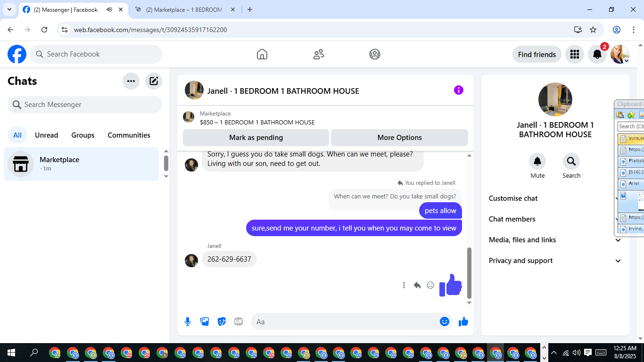Screen dimensions: 644x362
Task: Open the Facebook menu grid icon
Action: click(574, 54)
